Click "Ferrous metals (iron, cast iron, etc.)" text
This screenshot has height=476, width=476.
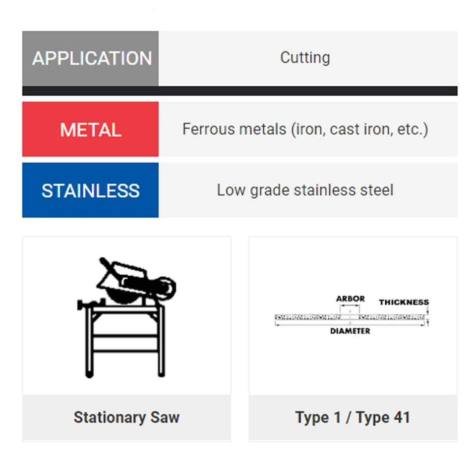point(305,129)
